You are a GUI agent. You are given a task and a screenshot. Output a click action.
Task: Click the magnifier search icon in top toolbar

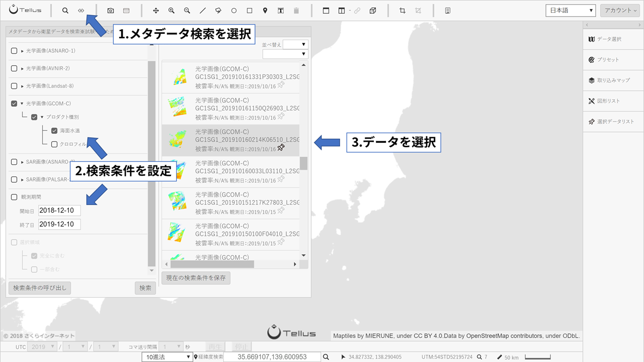(65, 11)
